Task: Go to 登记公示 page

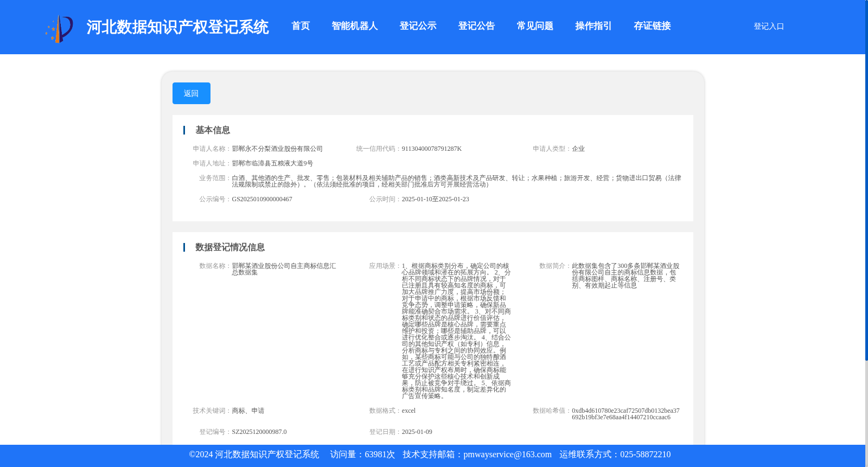Action: 418,26
